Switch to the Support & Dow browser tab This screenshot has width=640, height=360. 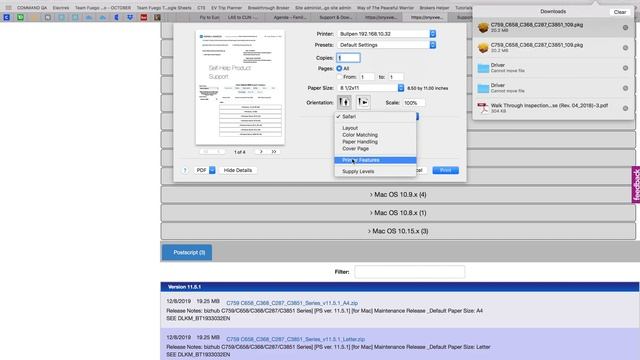pyautogui.click(x=335, y=18)
